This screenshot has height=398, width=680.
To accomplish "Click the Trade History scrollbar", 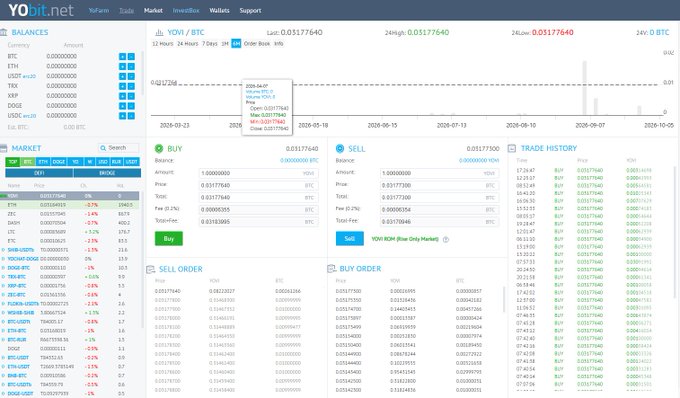I will point(675,232).
